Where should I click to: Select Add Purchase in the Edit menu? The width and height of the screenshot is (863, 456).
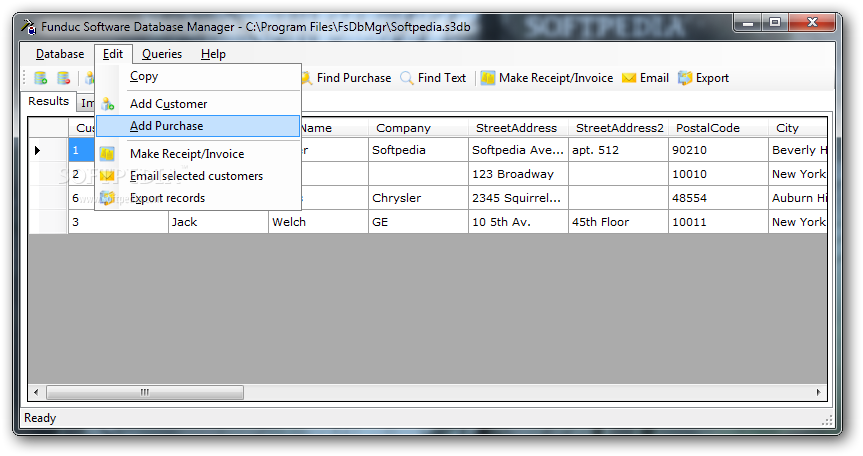click(x=198, y=126)
